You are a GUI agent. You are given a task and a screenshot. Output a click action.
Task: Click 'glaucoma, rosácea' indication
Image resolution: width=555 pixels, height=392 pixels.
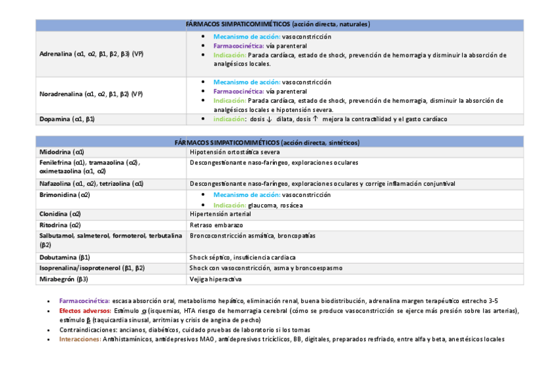276,205
